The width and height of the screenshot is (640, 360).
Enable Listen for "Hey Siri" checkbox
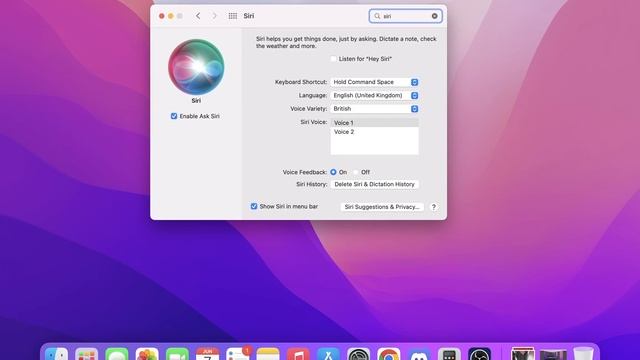(333, 59)
